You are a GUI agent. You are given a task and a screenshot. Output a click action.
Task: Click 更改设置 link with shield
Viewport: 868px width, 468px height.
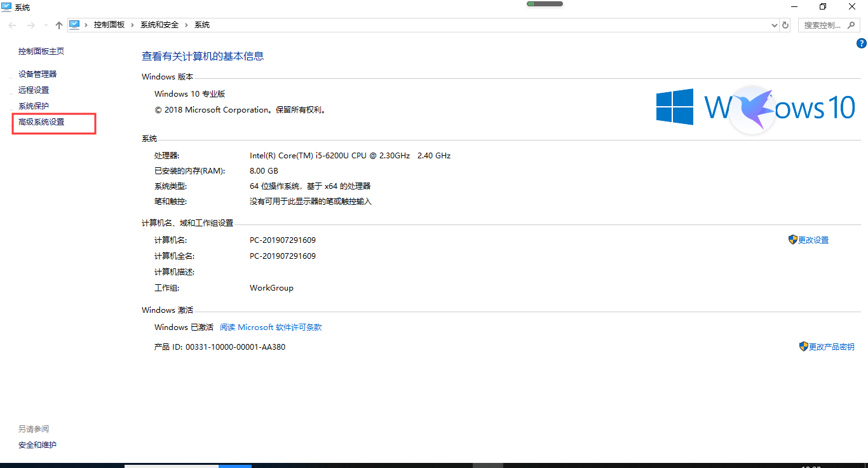(813, 240)
